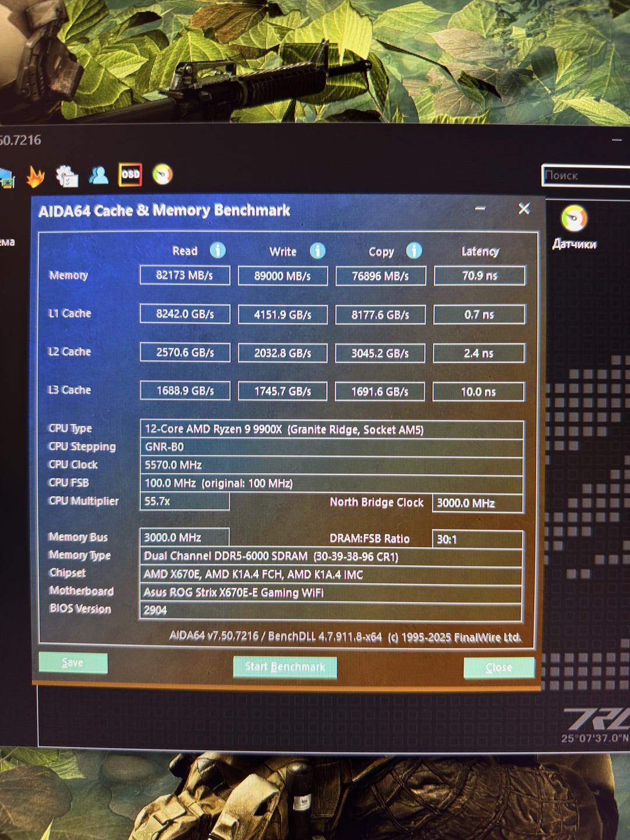The image size is (630, 840).
Task: Click CPU Stepping value GNR-B0
Action: point(331,447)
